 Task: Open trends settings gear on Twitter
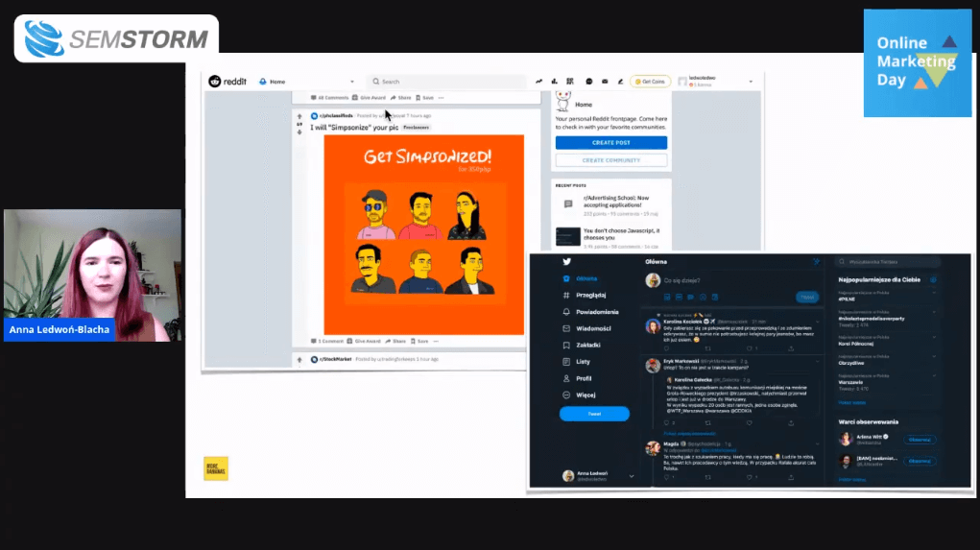tap(933, 279)
